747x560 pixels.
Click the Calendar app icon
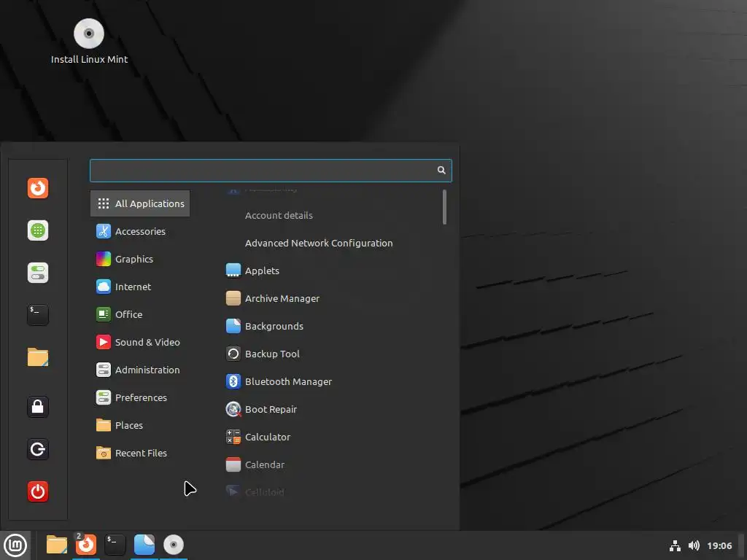(233, 464)
